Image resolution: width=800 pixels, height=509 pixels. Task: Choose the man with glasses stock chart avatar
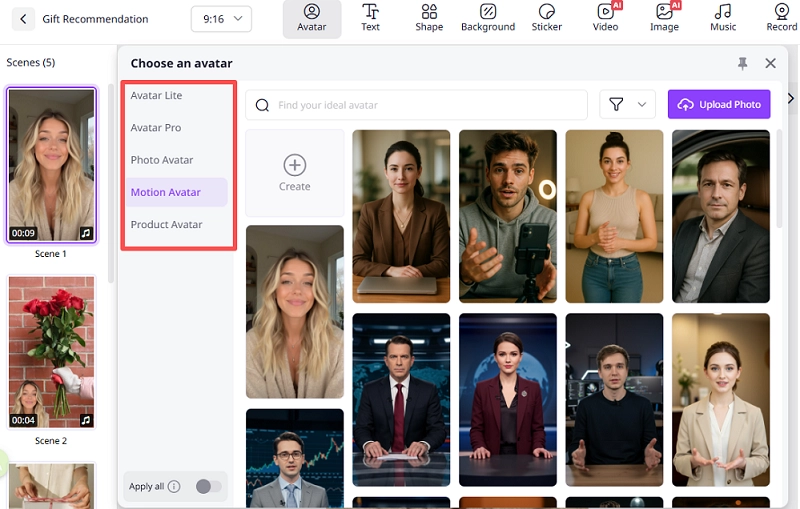coord(295,458)
